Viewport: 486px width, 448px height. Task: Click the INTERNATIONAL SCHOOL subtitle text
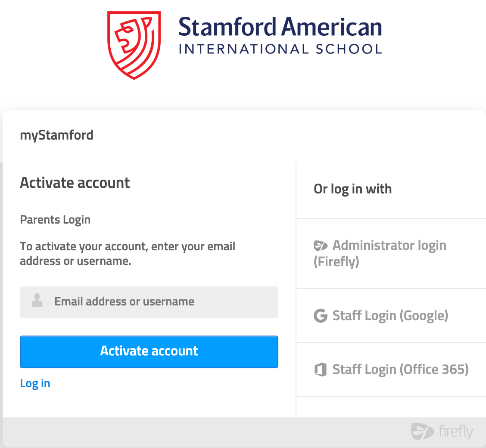tap(280, 49)
